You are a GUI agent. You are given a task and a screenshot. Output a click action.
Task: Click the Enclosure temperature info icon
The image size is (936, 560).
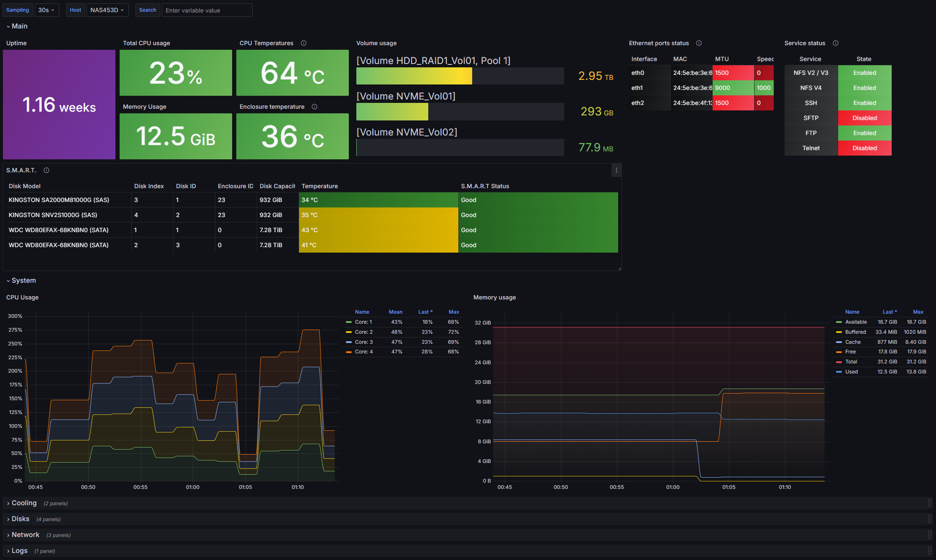point(315,107)
